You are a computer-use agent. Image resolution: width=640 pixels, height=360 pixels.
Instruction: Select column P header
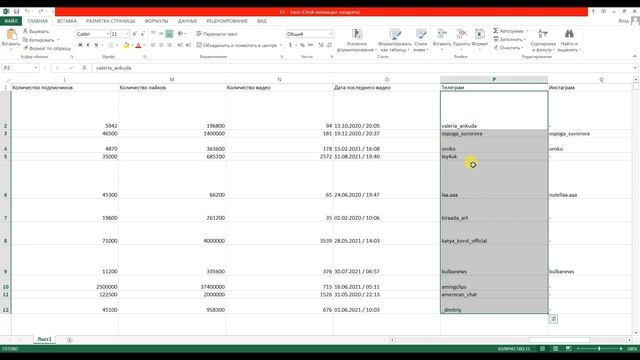click(494, 79)
